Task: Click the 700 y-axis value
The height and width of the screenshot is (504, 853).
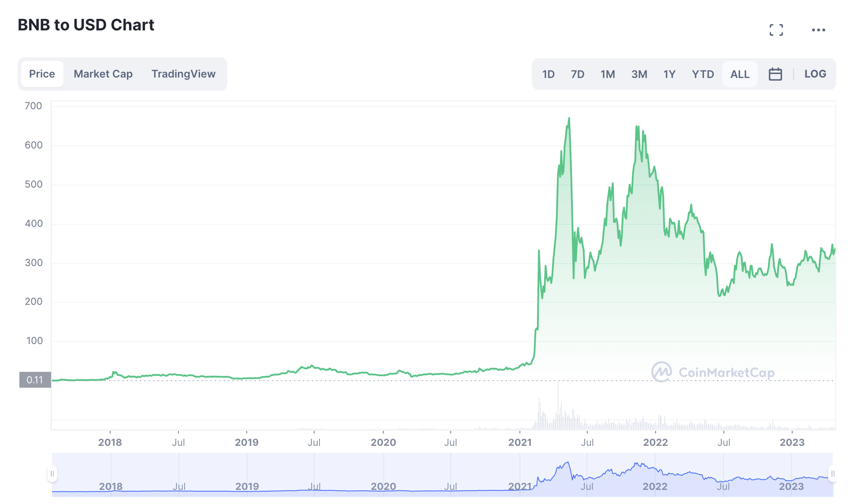Action: click(x=33, y=106)
